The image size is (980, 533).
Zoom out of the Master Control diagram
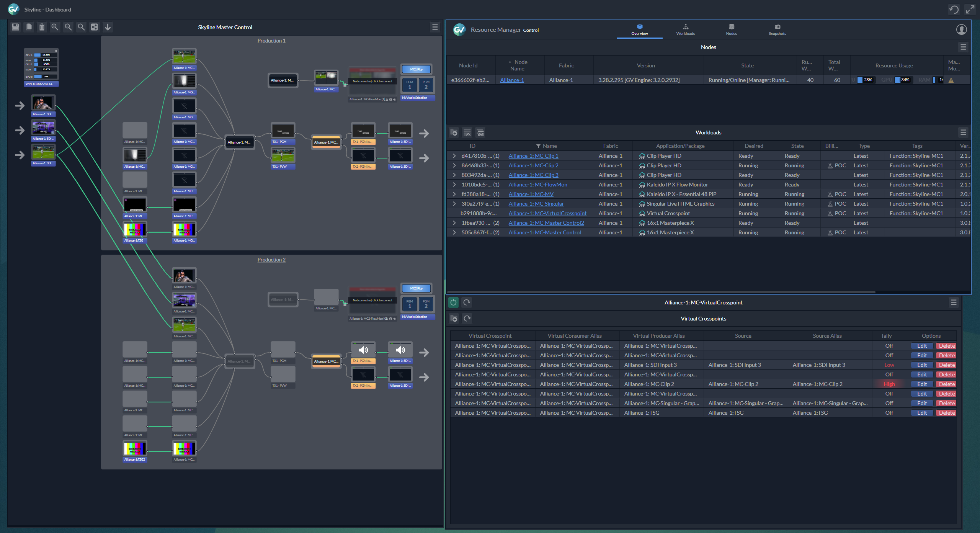point(68,27)
